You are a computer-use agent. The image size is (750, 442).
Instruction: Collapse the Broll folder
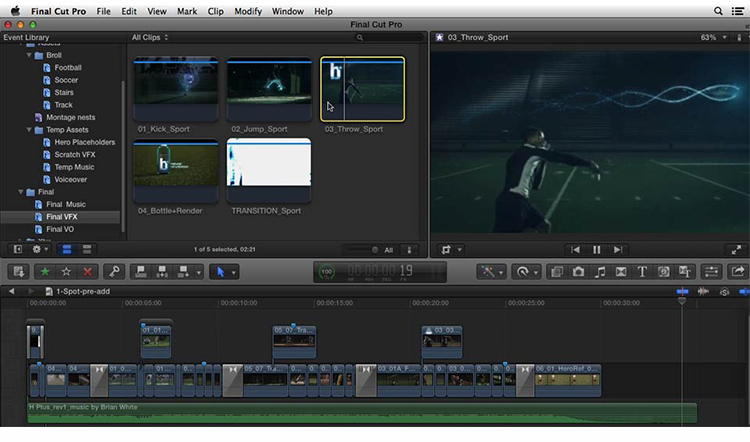pos(29,55)
